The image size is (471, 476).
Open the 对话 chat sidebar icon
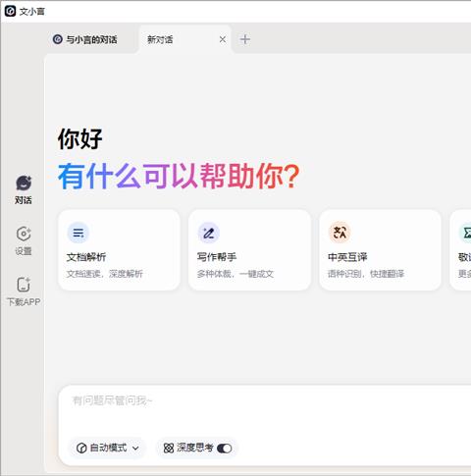click(x=24, y=183)
